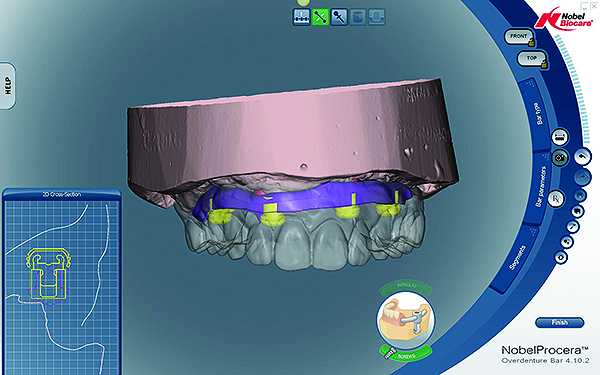The image size is (600, 375).
Task: Click the green highlighted segment line tool
Action: pos(320,17)
